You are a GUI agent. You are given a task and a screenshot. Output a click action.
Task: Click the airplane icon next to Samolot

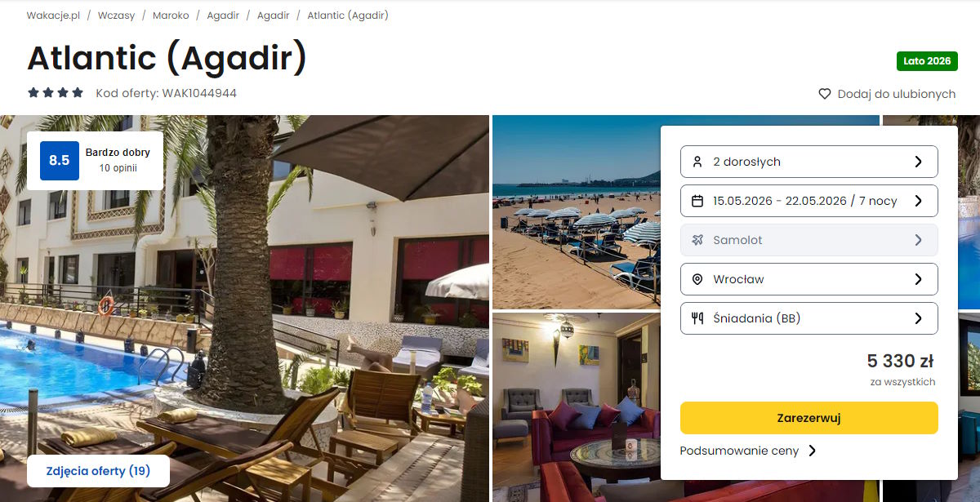697,240
